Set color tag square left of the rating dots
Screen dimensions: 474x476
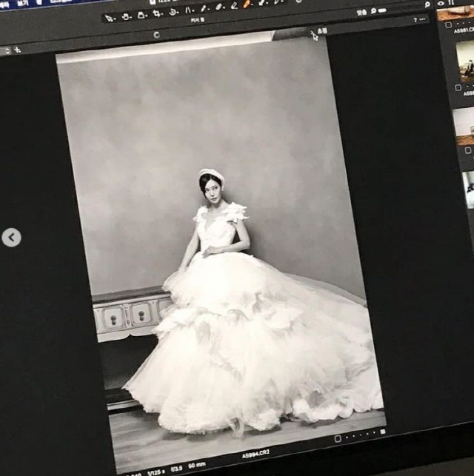pos(338,439)
